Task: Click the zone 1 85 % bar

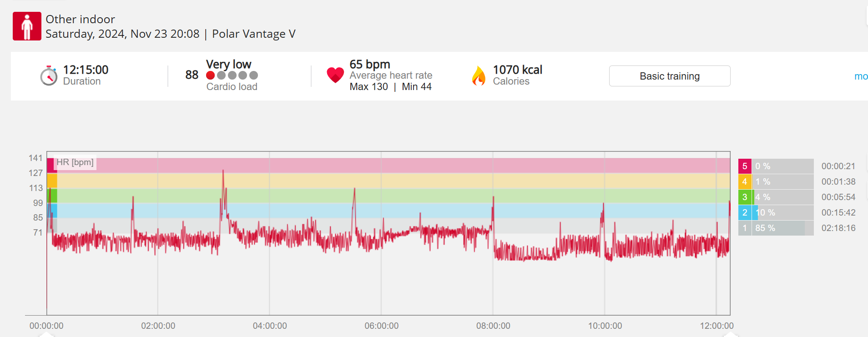Action: click(x=782, y=228)
